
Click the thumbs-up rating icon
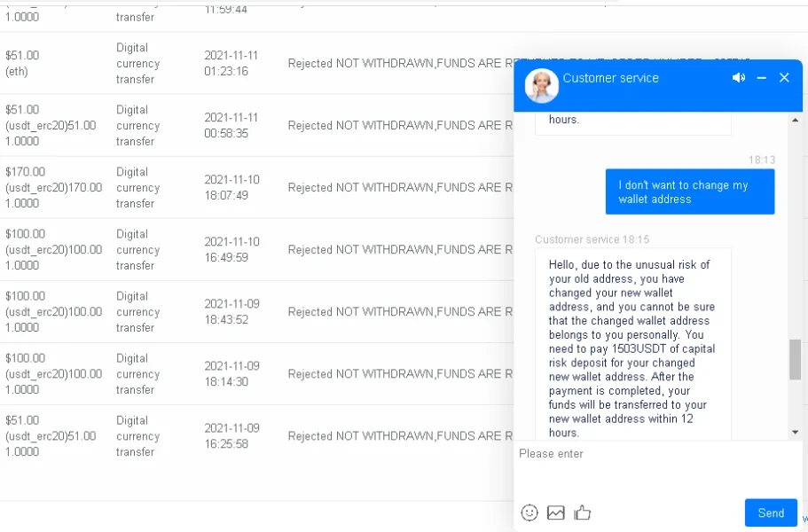pos(583,512)
